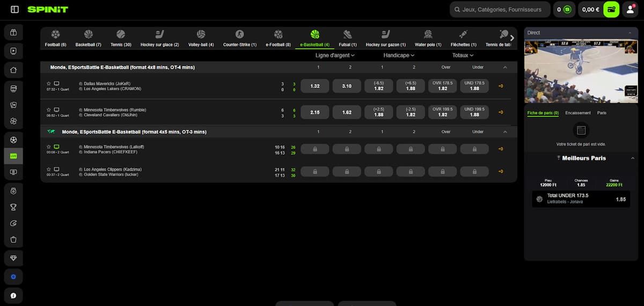Select the Futsal (1) tab

348,38
